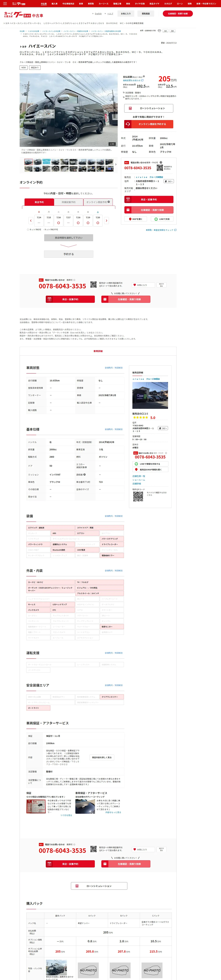221x980 pixels.
Task: Click the top 来店・試乗予約 calendar button
Action: click(149, 199)
